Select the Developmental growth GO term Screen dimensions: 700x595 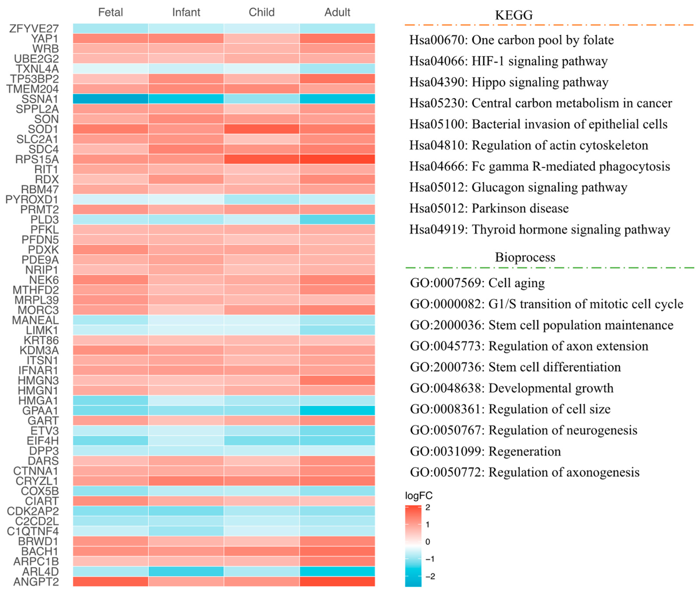pyautogui.click(x=512, y=388)
